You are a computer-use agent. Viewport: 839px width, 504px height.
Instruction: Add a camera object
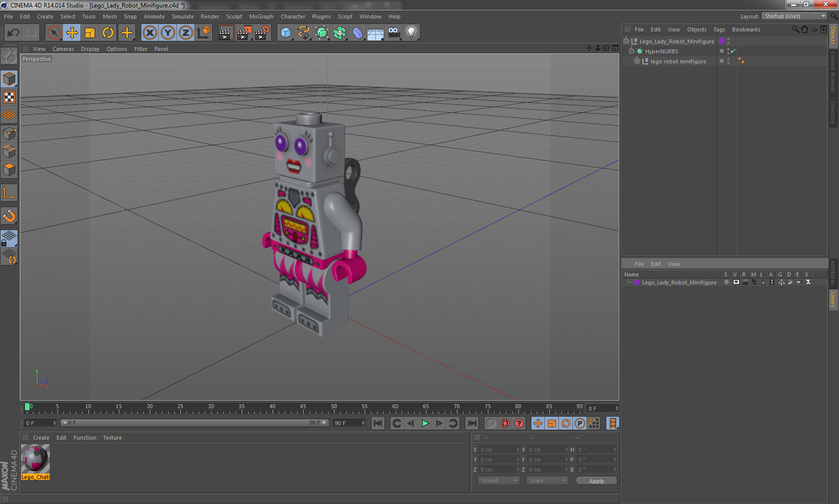point(394,33)
